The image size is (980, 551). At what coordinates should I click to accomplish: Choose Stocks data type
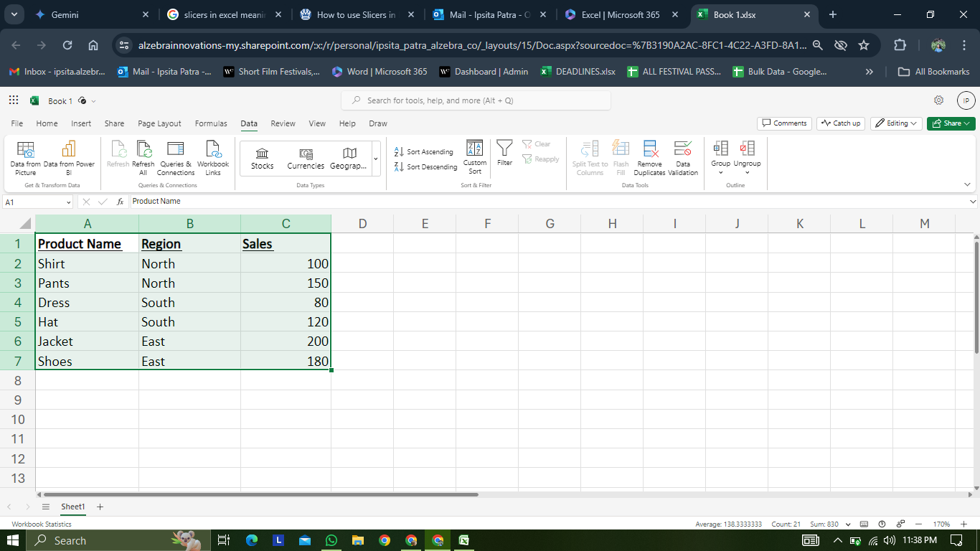pyautogui.click(x=263, y=159)
